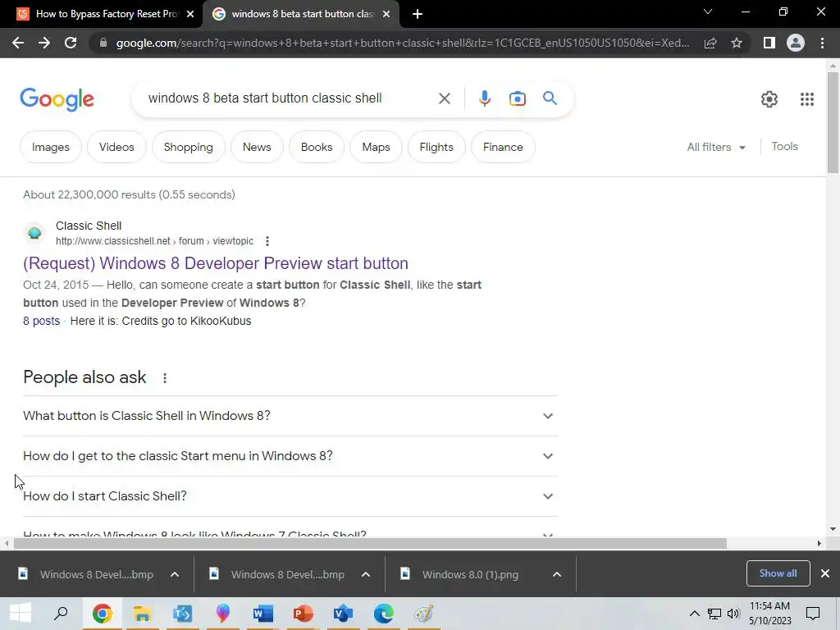
Task: Share this page from the address bar
Action: coord(710,43)
